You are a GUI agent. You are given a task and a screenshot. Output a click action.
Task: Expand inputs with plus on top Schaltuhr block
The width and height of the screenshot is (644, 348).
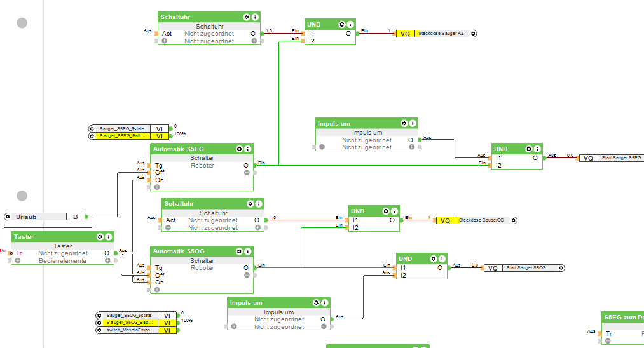(x=164, y=41)
